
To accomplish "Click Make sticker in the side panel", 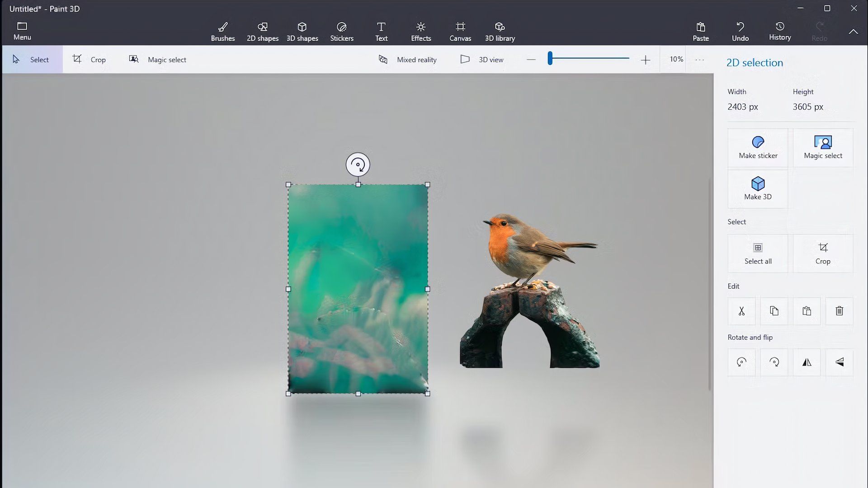I will pyautogui.click(x=758, y=148).
